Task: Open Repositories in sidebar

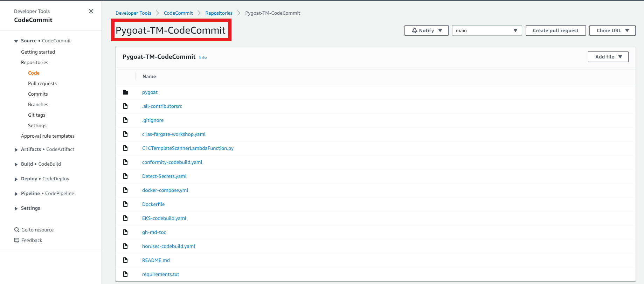Action: 35,62
